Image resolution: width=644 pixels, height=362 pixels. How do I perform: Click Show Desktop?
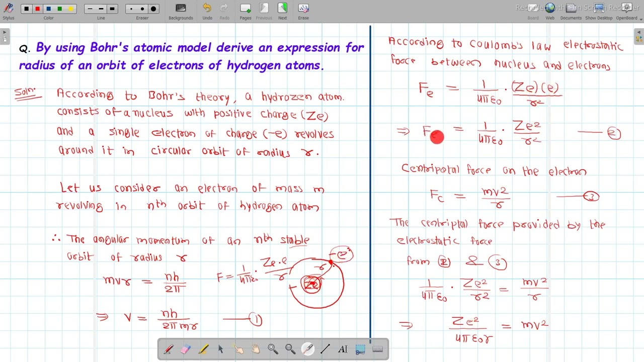(x=599, y=11)
